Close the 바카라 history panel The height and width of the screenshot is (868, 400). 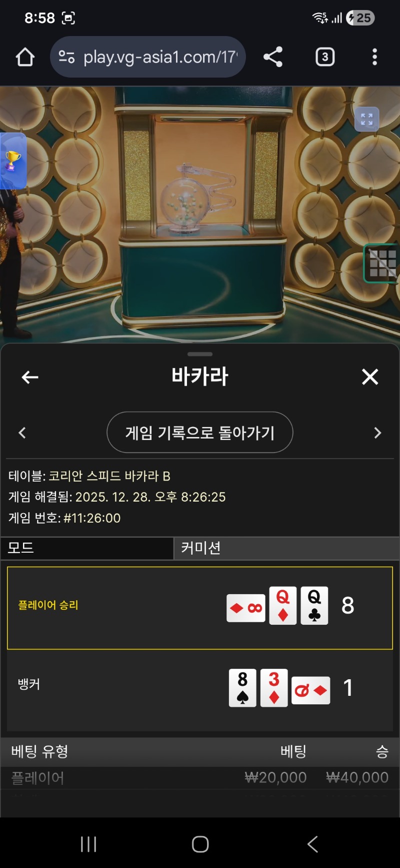click(370, 377)
